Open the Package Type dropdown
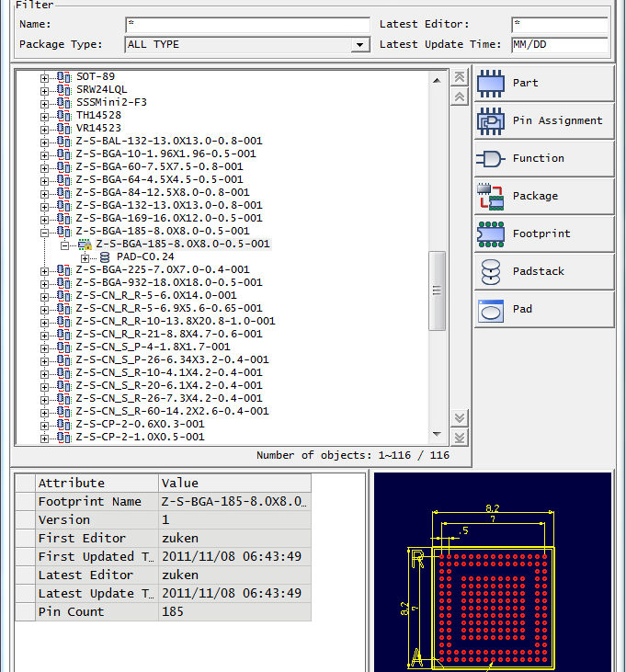The height and width of the screenshot is (672, 626). 359,45
